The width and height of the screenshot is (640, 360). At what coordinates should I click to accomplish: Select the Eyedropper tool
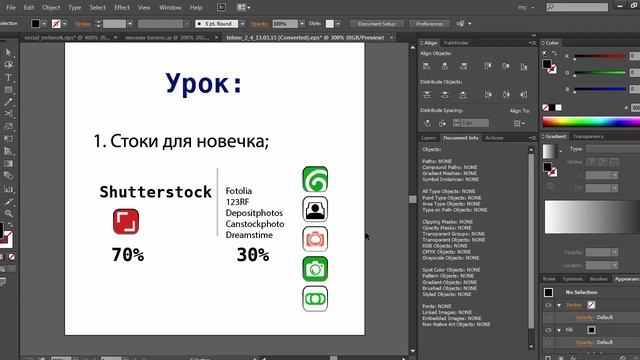pyautogui.click(x=8, y=202)
